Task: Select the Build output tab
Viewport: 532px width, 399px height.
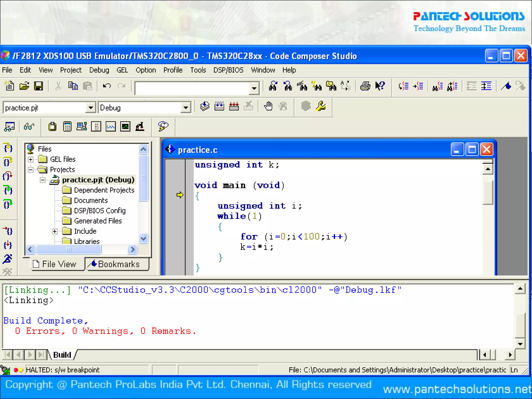Action: click(62, 355)
